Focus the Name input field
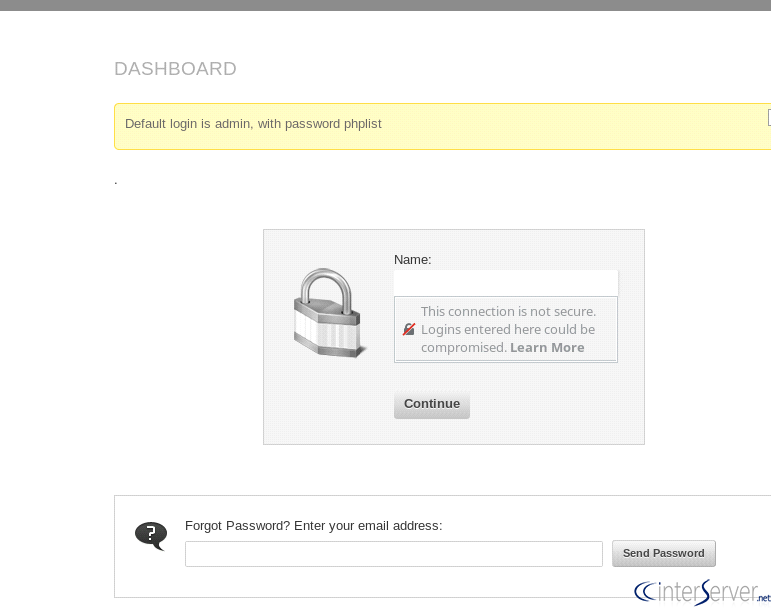This screenshot has width=771, height=608. (x=505, y=282)
